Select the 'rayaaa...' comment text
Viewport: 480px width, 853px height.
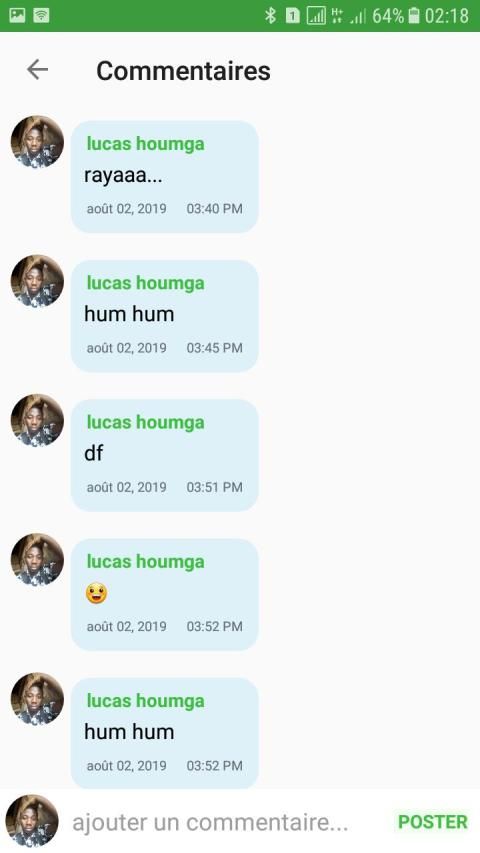pyautogui.click(x=123, y=176)
